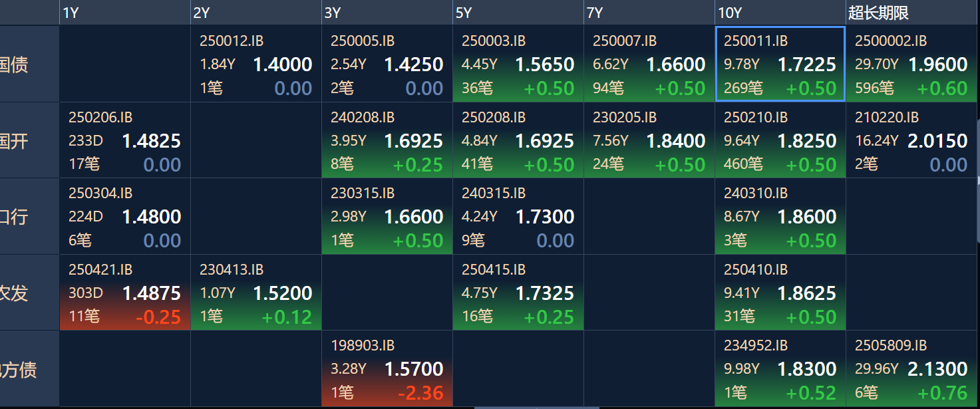Click the 1.5700 yield value
Viewport: 980px width, 409px height.
coord(414,369)
